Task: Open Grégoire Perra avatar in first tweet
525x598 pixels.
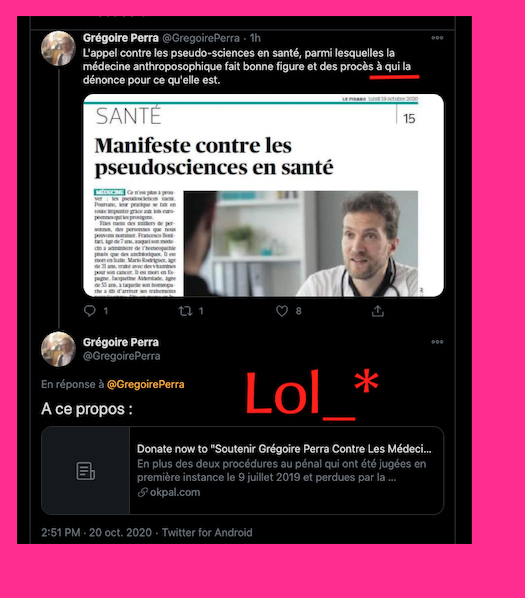Action: click(58, 48)
